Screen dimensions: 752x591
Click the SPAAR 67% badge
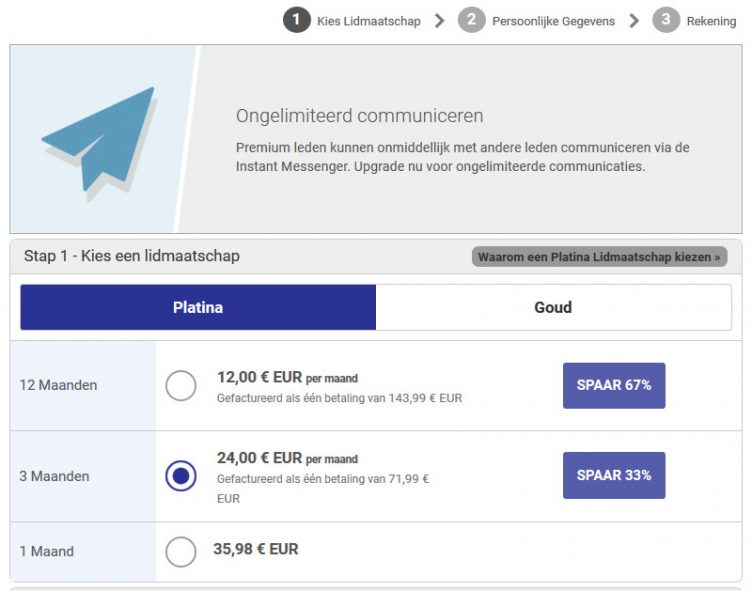pos(614,385)
